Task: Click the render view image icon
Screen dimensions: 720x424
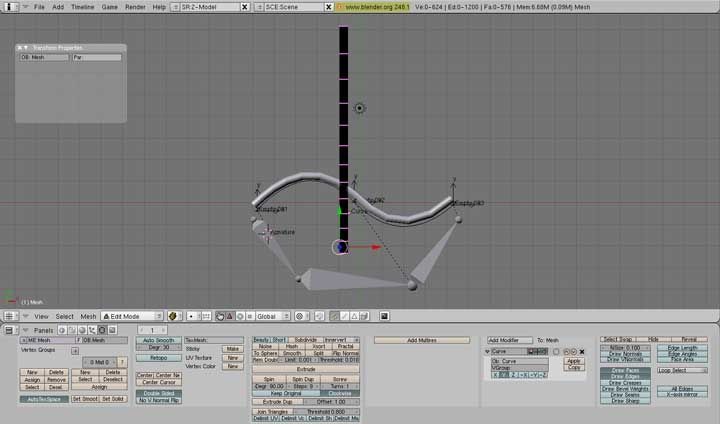Action: click(384, 316)
